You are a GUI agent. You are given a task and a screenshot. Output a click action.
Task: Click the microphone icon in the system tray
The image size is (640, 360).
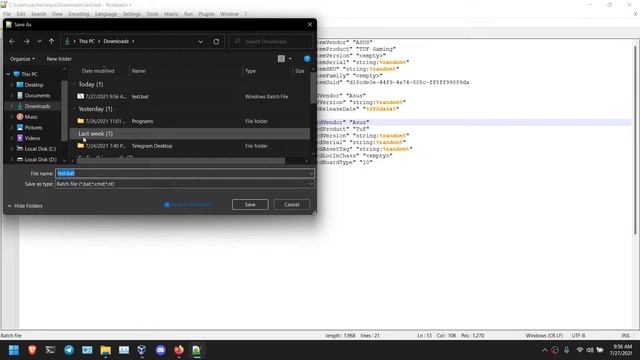(x=567, y=350)
